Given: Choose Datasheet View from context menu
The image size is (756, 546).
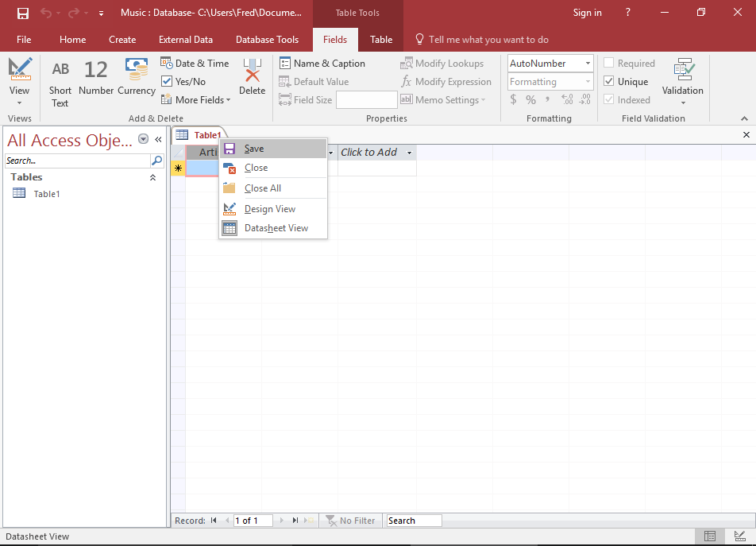Looking at the screenshot, I should 273,228.
